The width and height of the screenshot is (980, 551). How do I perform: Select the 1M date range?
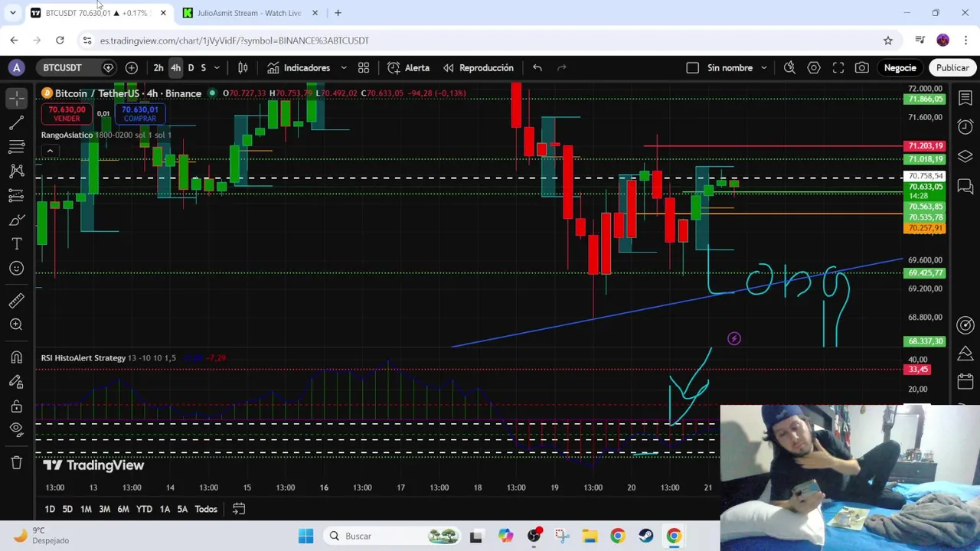click(x=86, y=509)
